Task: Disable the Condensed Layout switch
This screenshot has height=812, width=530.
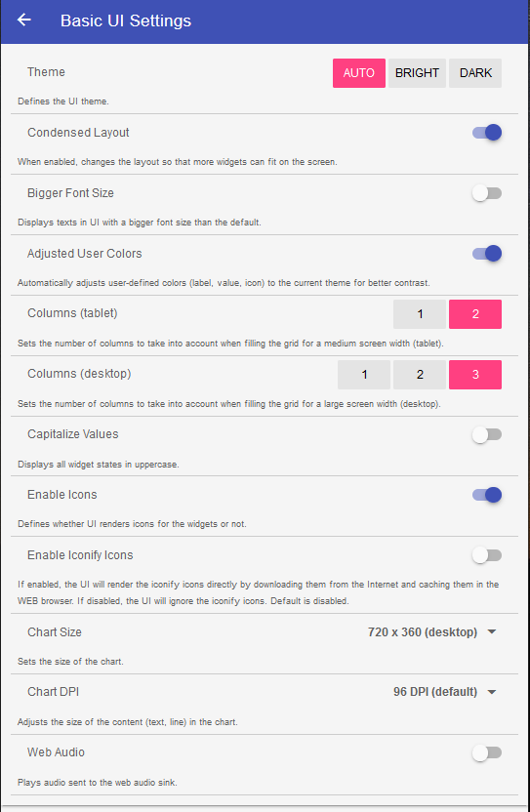Action: click(487, 133)
